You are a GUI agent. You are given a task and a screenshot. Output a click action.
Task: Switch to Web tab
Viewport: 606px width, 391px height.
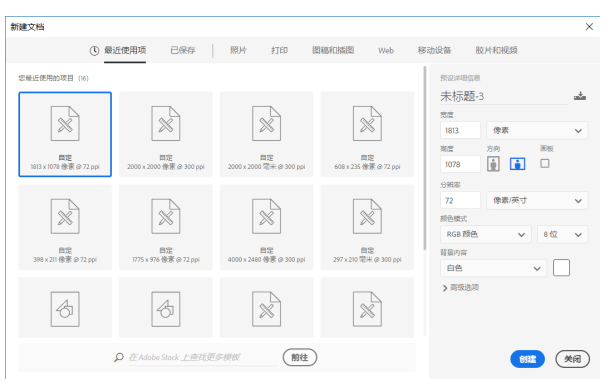point(386,51)
